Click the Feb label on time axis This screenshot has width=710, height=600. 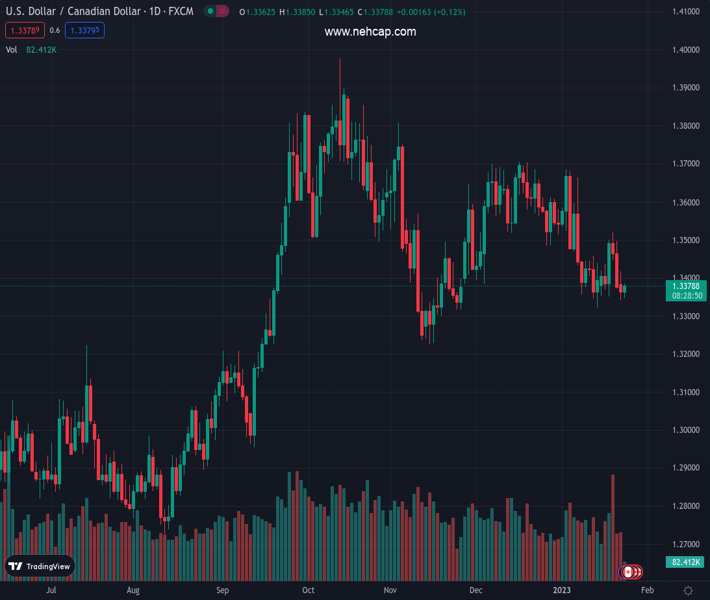tap(647, 591)
